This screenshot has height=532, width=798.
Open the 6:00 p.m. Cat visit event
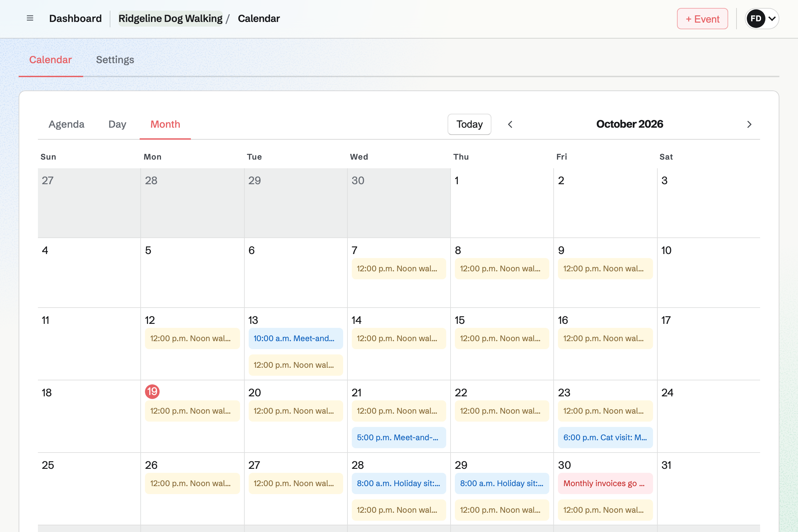click(x=605, y=437)
